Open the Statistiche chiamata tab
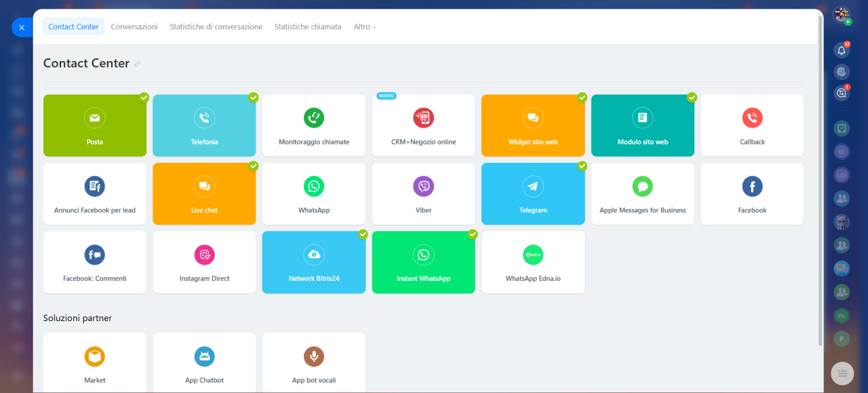Screen dimensions: 868x393 [x=308, y=26]
